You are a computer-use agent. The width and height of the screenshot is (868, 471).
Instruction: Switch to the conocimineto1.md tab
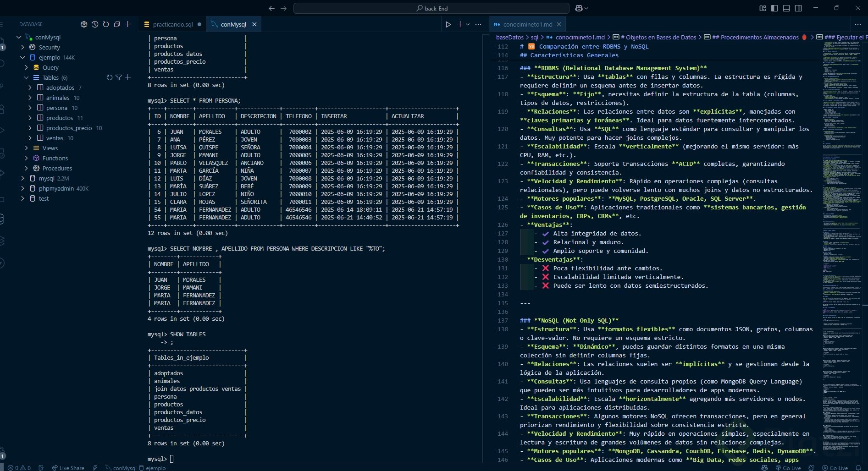pyautogui.click(x=527, y=24)
